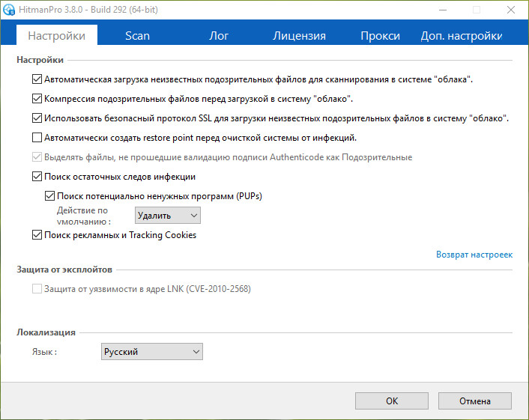Open the Русский language dropdown

(x=152, y=352)
